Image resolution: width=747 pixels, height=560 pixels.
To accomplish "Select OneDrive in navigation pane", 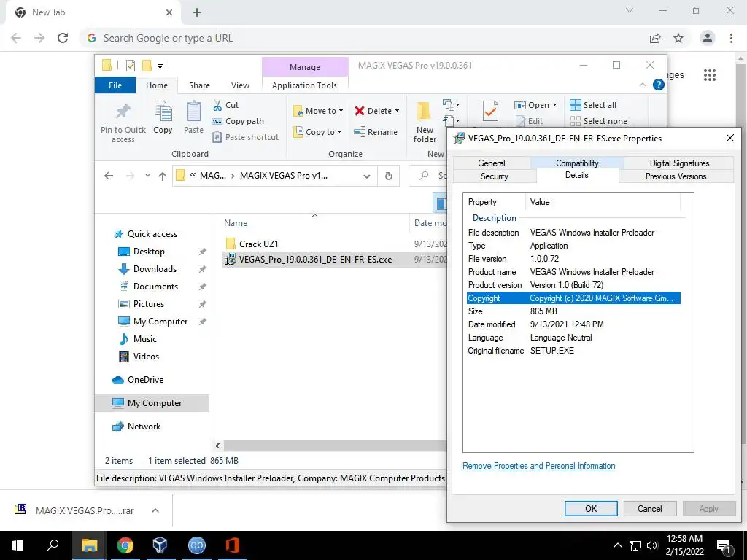I will point(145,380).
